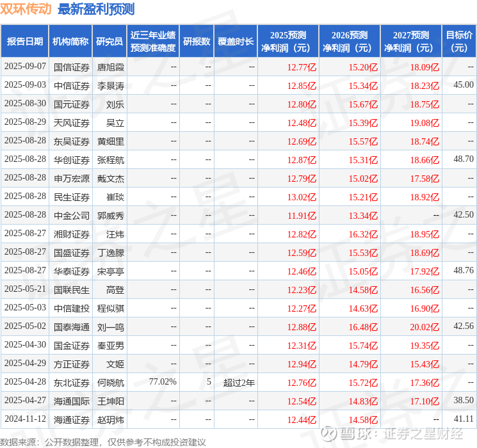Select the 华创证券 institution cell
477x448 pixels.
[x=72, y=160]
